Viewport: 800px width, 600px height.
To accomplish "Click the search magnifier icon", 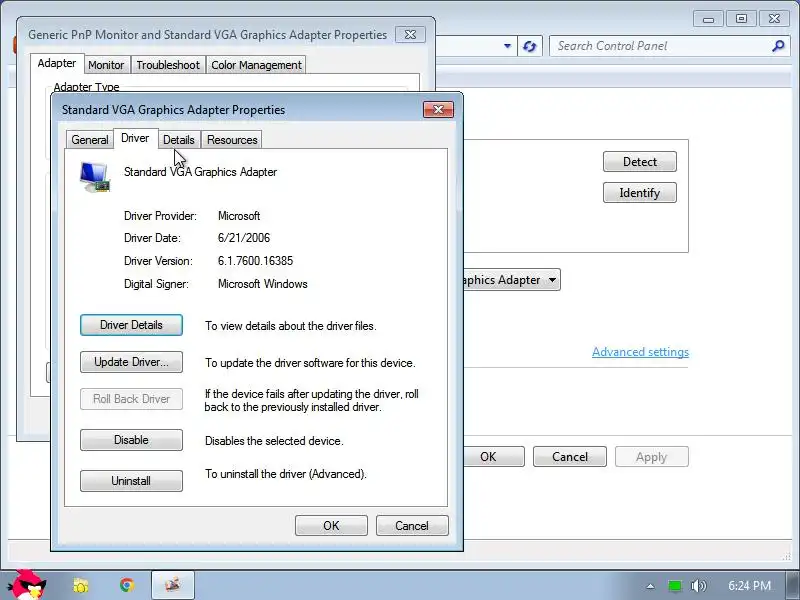I will tap(778, 46).
